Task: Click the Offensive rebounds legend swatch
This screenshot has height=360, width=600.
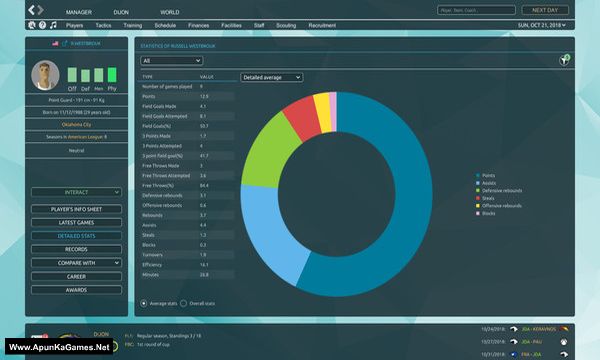Action: tap(478, 206)
